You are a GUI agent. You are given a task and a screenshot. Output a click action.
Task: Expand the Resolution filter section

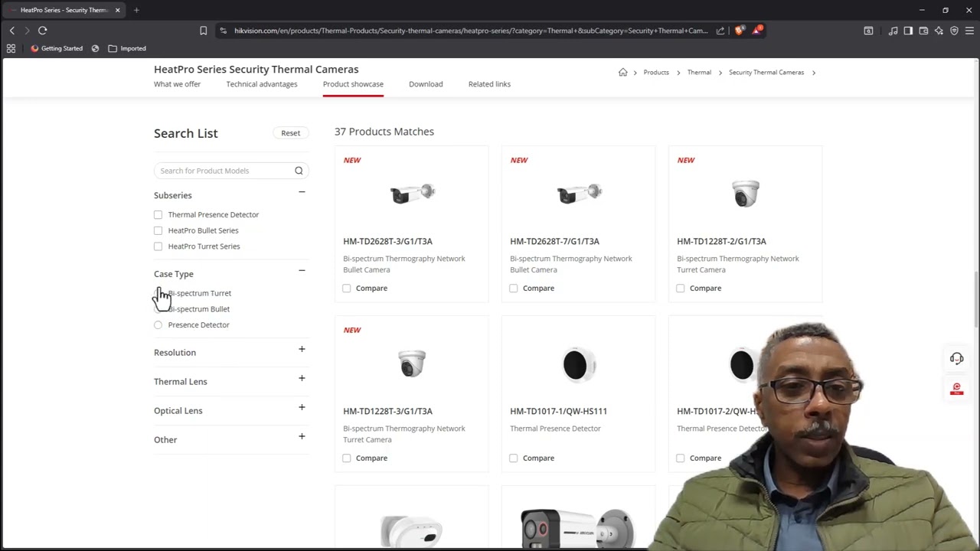pyautogui.click(x=302, y=349)
